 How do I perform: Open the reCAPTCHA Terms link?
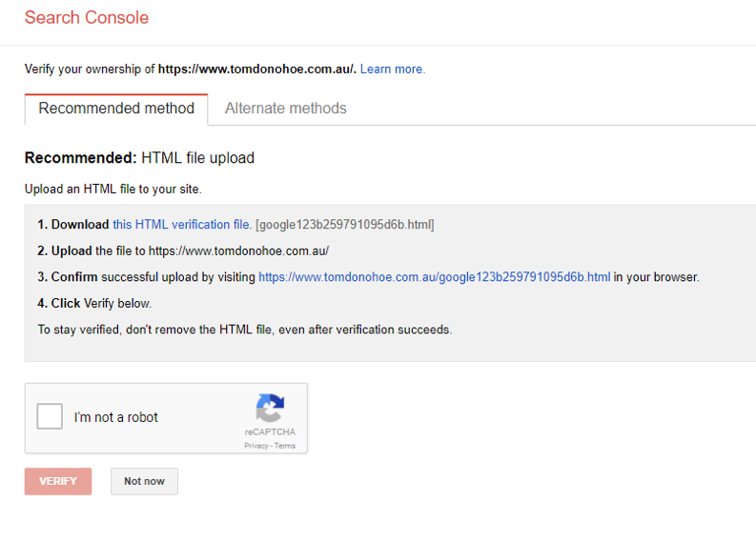(x=285, y=446)
